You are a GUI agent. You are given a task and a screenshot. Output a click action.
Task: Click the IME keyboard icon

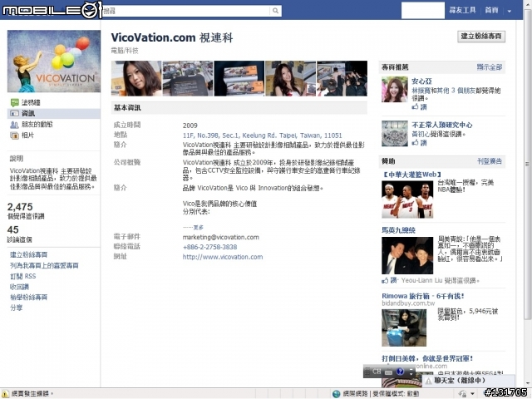(x=388, y=372)
